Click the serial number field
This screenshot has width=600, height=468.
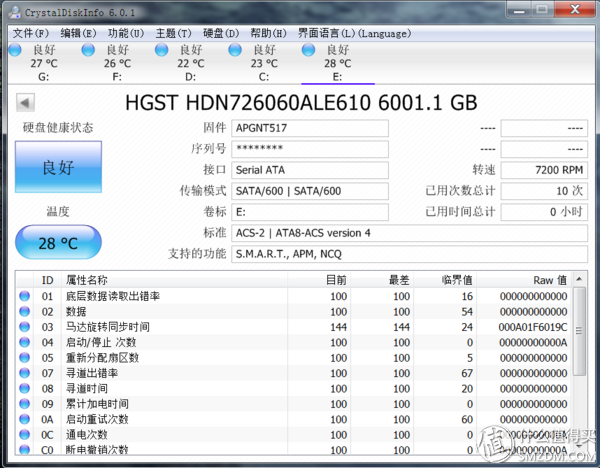(x=310, y=149)
